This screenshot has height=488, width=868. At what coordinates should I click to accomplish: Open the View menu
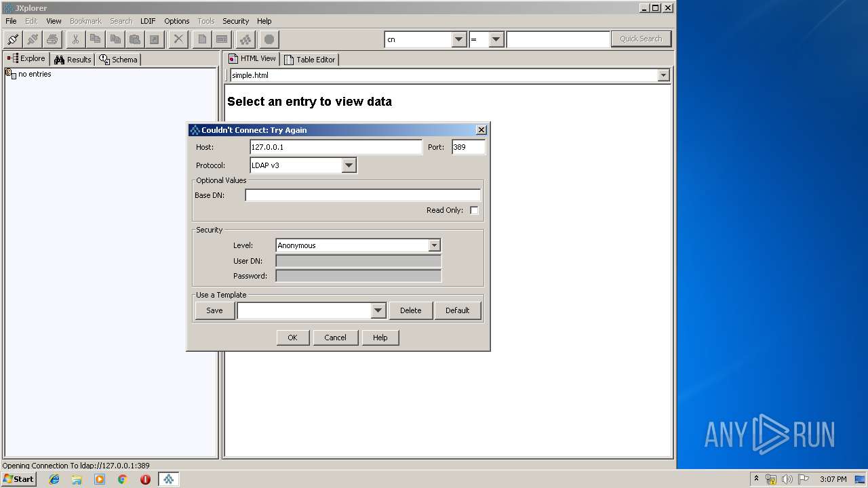point(54,21)
